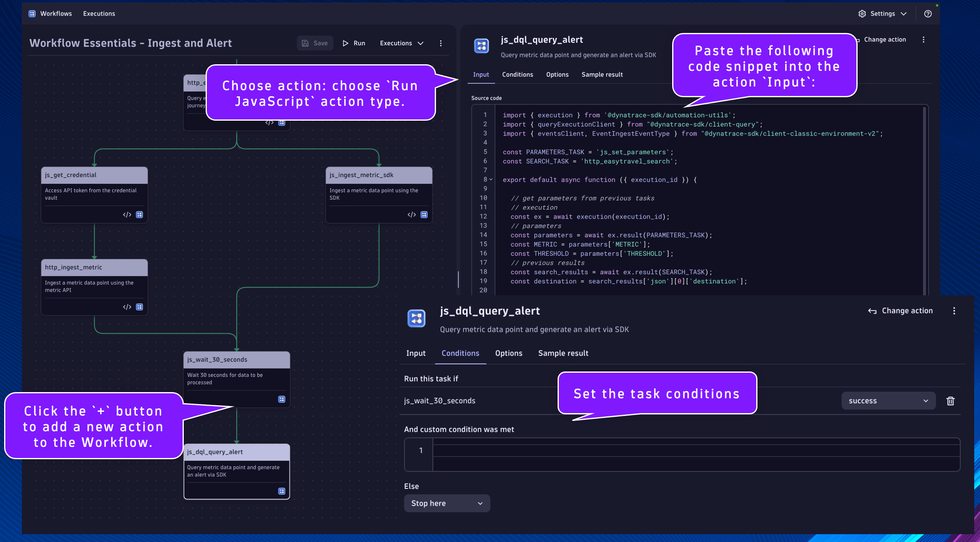
Task: Open upper panel kebab menu
Action: coord(924,40)
